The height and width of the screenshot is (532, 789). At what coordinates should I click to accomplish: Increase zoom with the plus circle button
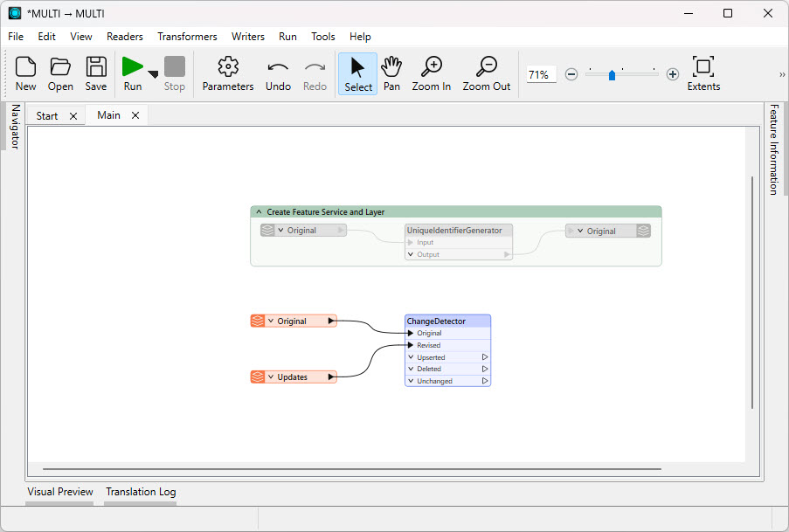[x=673, y=74]
